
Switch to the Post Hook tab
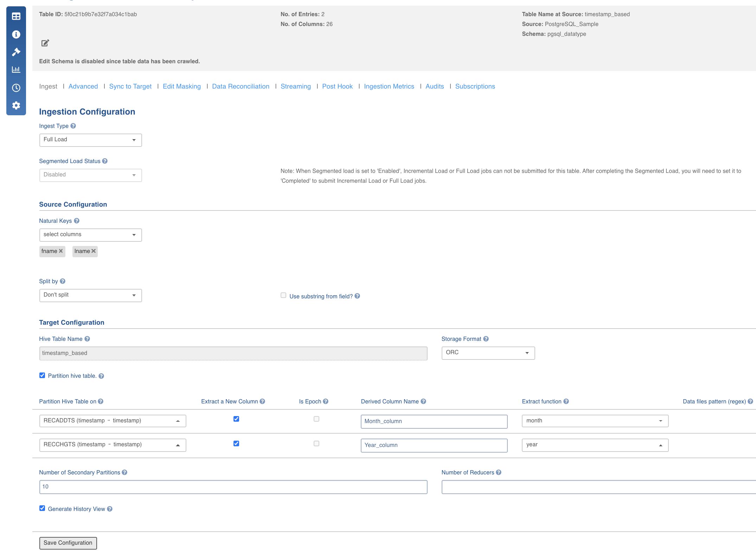(338, 86)
